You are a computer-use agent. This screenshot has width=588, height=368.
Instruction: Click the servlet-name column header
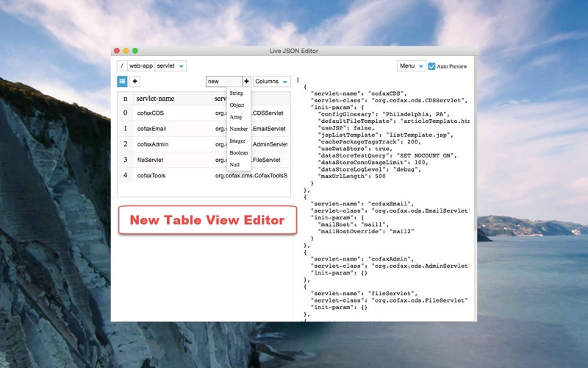click(155, 99)
